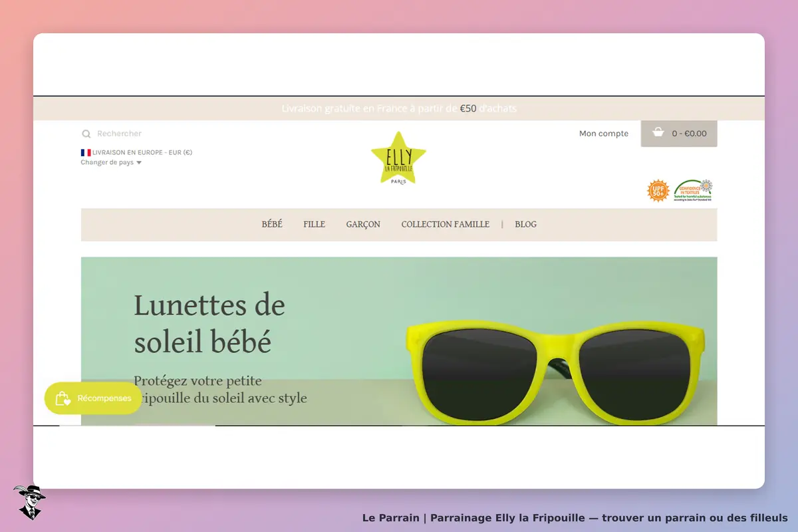Image resolution: width=798 pixels, height=532 pixels.
Task: Open the GARÇON menu
Action: 363,224
